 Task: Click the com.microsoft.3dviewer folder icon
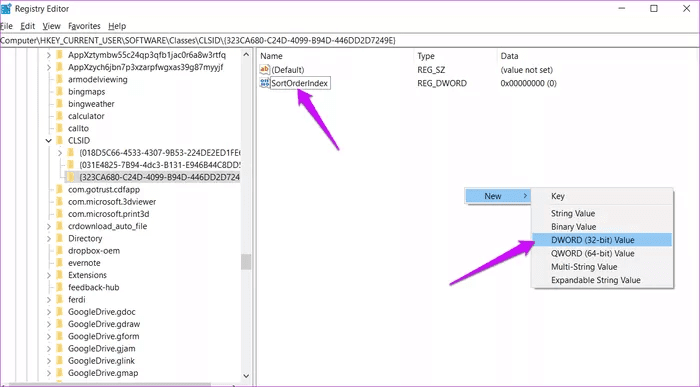pyautogui.click(x=60, y=202)
